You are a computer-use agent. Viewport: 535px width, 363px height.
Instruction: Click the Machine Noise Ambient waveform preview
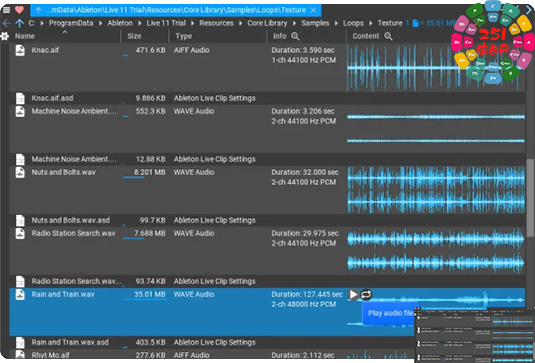pos(436,129)
